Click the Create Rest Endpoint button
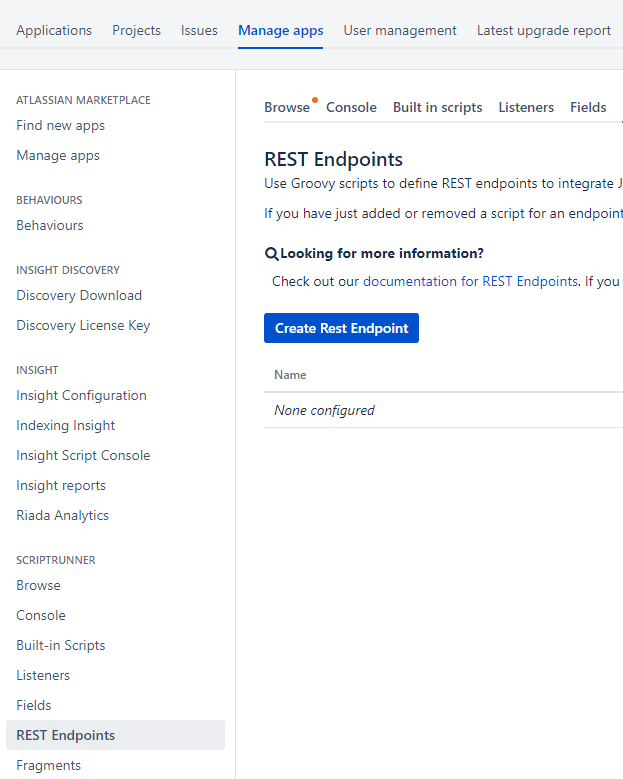The height and width of the screenshot is (779, 623). [341, 328]
